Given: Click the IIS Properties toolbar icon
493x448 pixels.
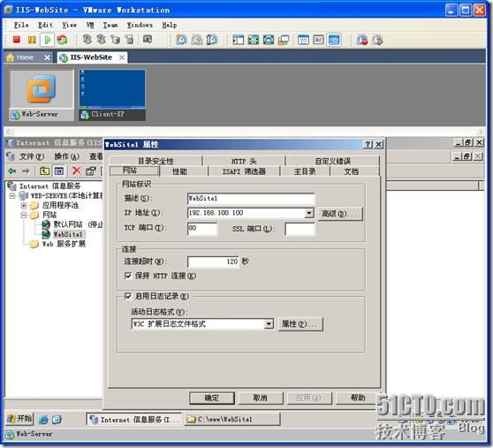Looking at the screenshot, I should coord(91,171).
